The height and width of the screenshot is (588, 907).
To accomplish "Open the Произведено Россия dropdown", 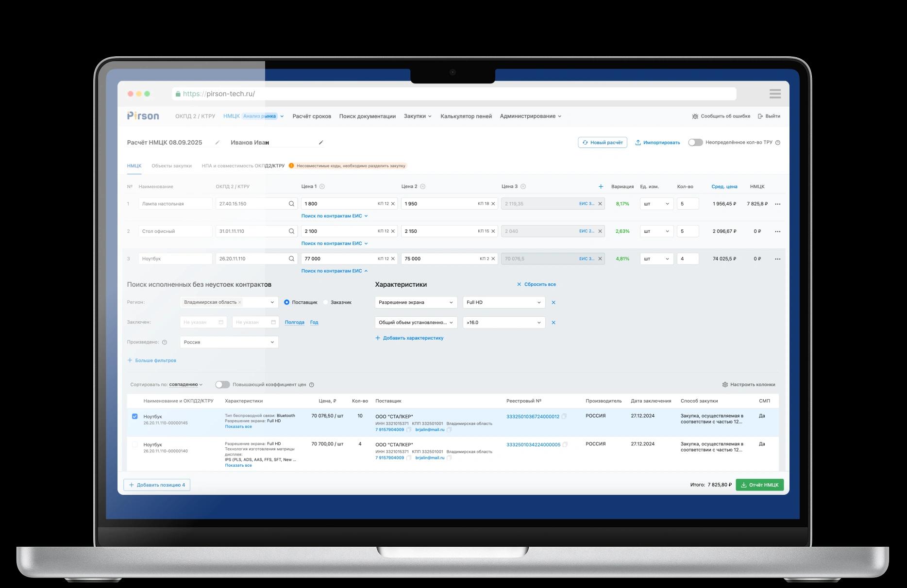I will 229,342.
